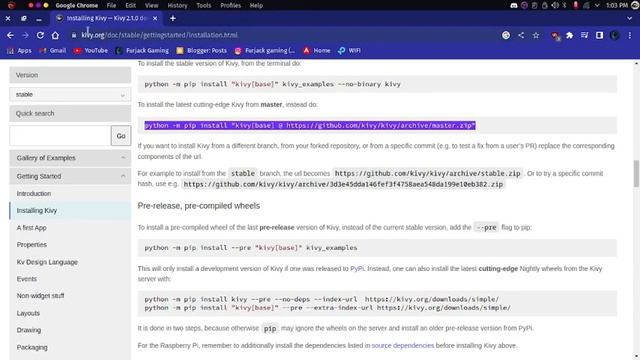Go back to the previous page
This screenshot has width=640, height=360.
pos(10,36)
